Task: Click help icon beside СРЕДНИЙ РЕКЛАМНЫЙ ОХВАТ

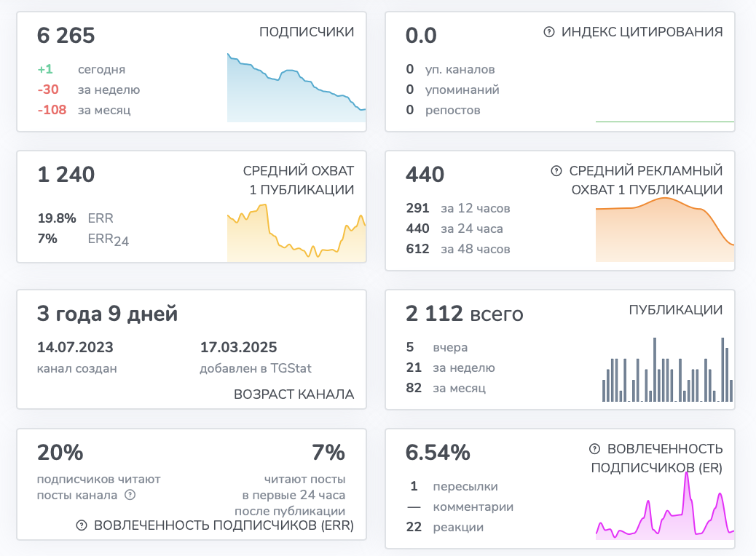Action: pyautogui.click(x=556, y=170)
